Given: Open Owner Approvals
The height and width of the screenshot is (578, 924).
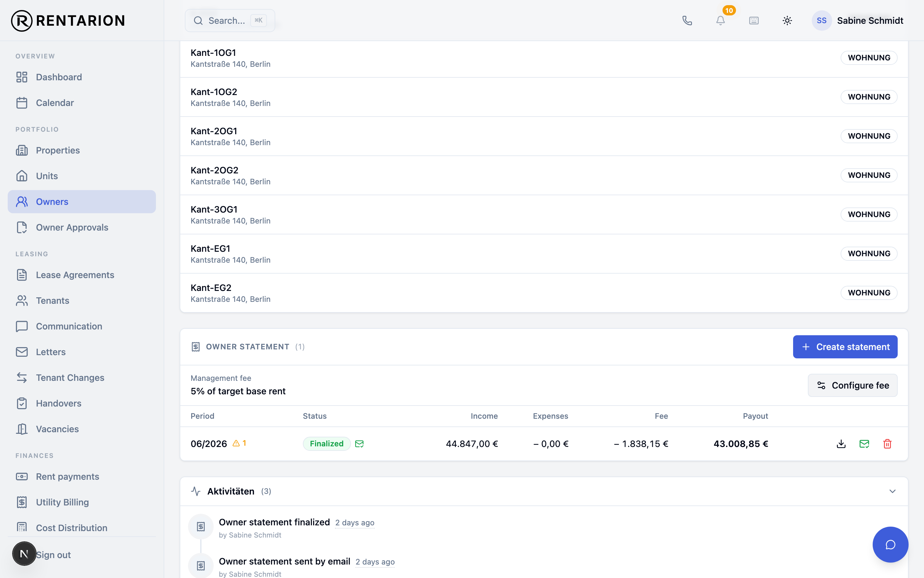Looking at the screenshot, I should [x=82, y=227].
